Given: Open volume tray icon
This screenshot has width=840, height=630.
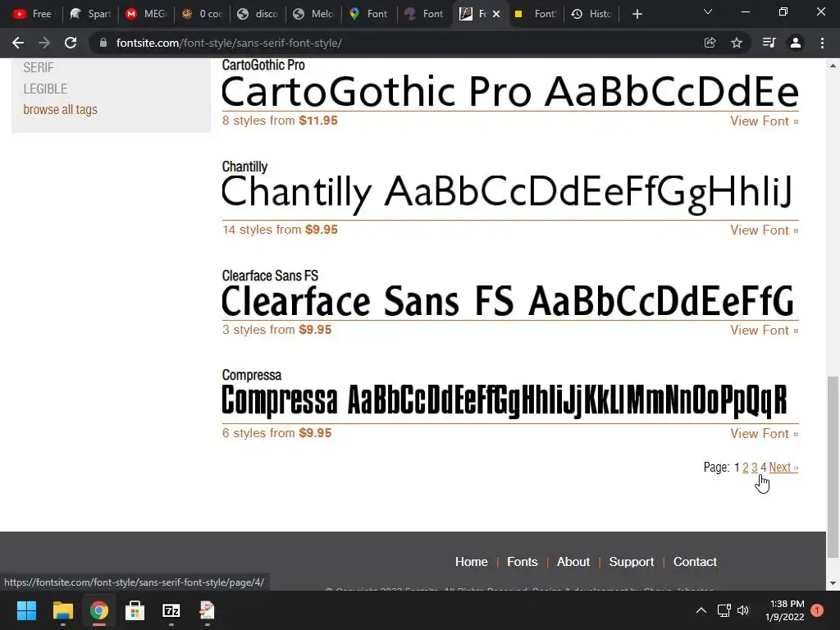Looking at the screenshot, I should point(743,610).
